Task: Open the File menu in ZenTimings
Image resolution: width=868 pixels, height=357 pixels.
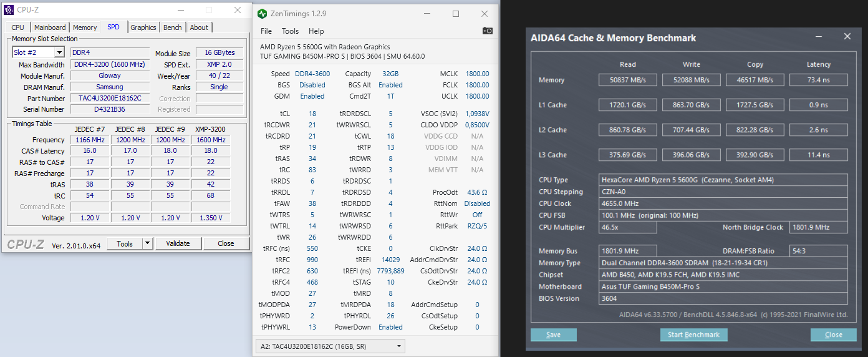Action: (266, 31)
